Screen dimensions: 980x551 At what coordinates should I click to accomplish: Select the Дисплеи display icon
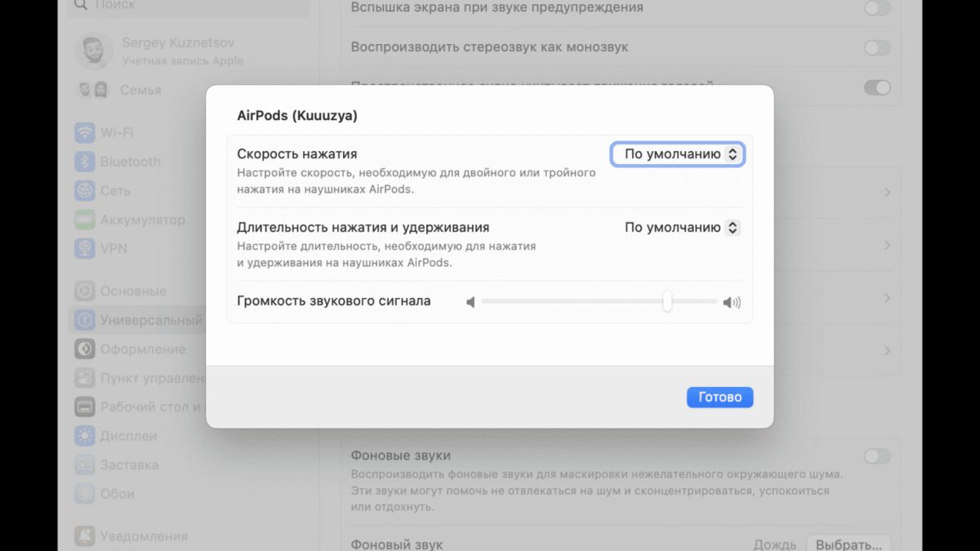[x=84, y=436]
